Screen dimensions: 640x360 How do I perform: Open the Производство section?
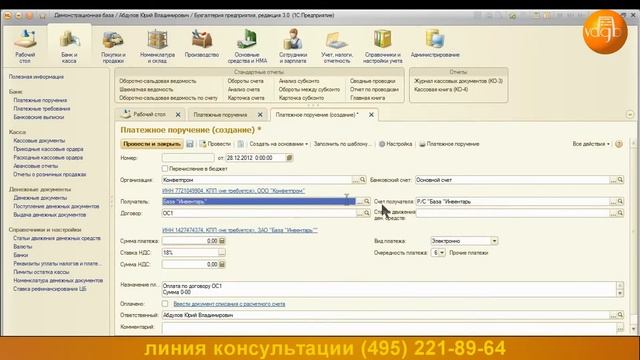click(202, 43)
